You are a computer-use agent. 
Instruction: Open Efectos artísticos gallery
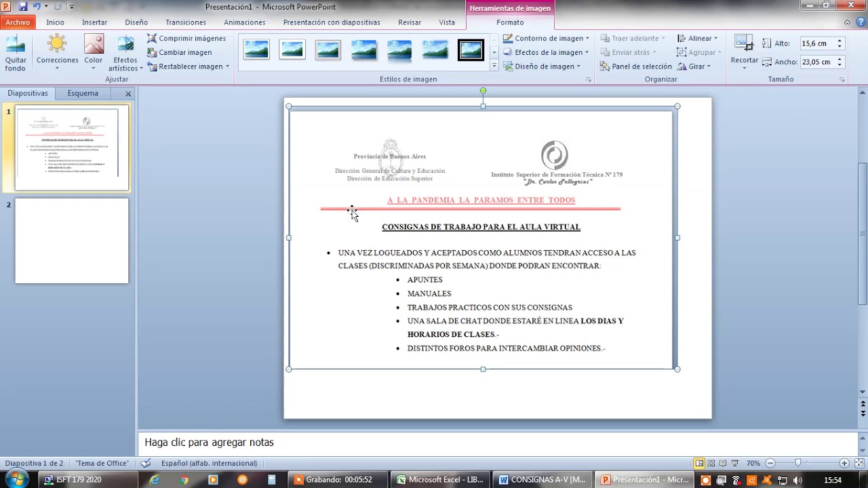(x=125, y=53)
